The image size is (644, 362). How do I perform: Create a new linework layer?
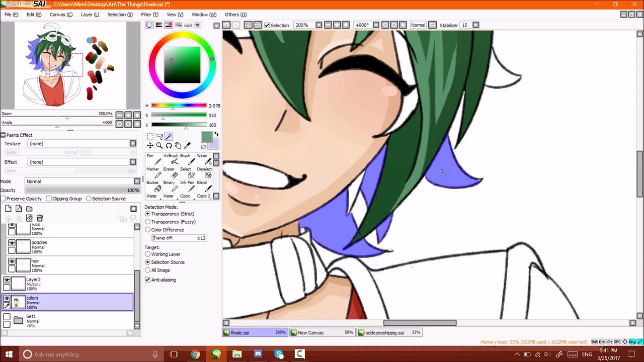19,209
